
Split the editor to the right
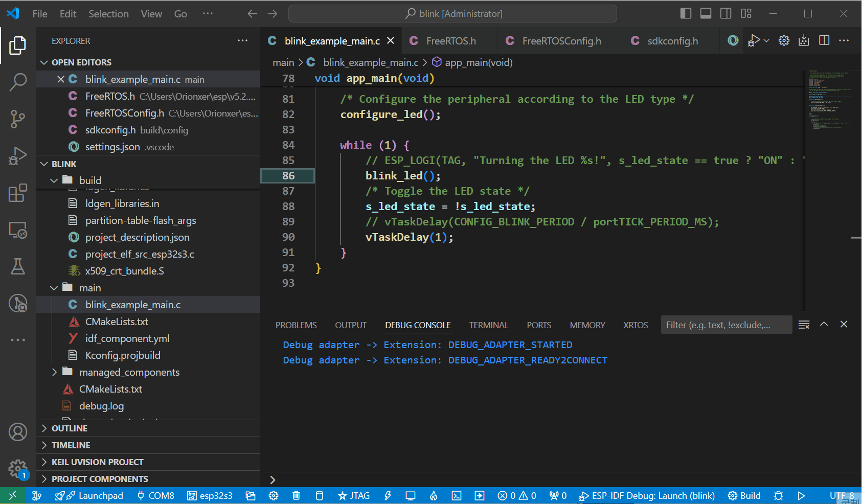[x=824, y=40]
